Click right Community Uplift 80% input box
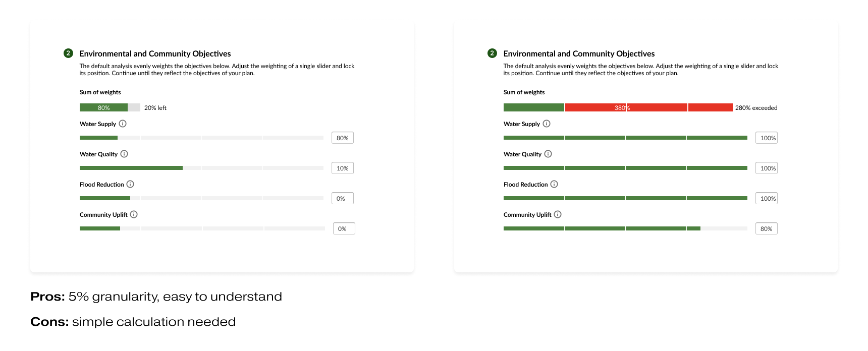868x351 pixels. pyautogui.click(x=766, y=228)
